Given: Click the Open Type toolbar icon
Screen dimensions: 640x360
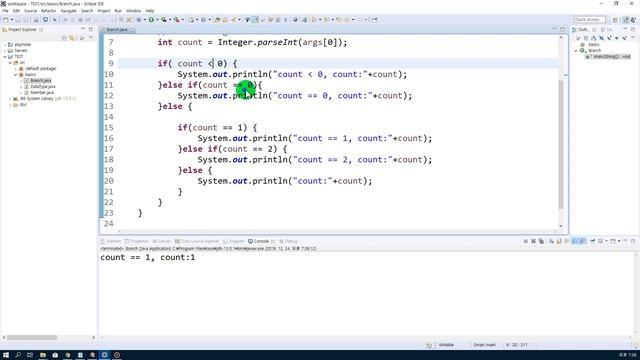Looking at the screenshot, I should coord(218,20).
